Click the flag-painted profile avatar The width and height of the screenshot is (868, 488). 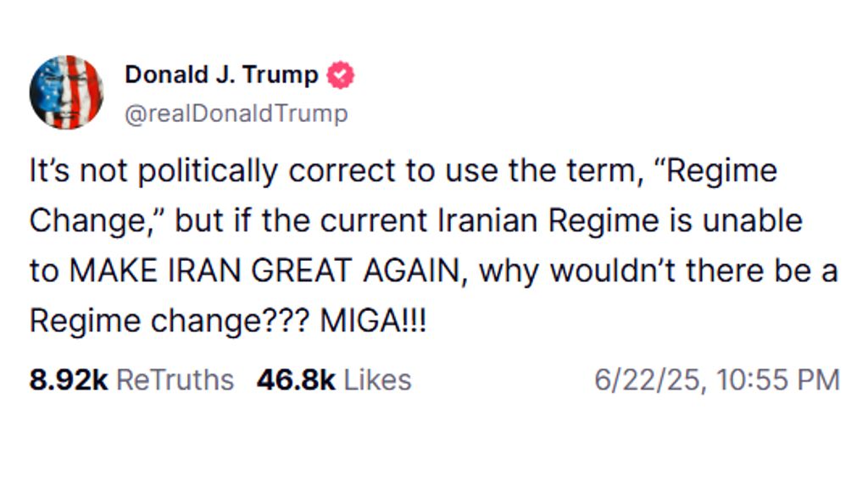pos(66,92)
